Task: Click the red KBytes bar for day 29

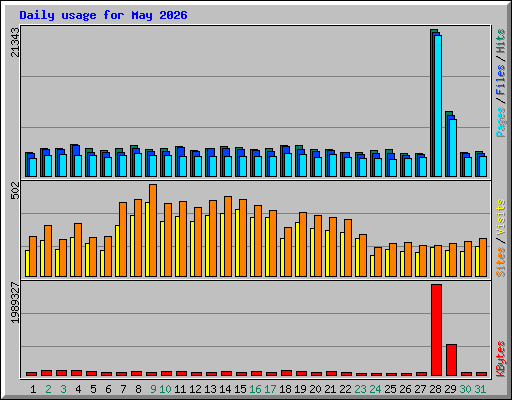Action: 451,360
